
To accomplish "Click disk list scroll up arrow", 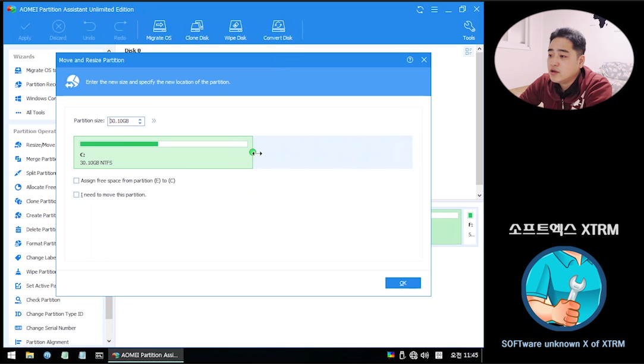I will (479, 49).
